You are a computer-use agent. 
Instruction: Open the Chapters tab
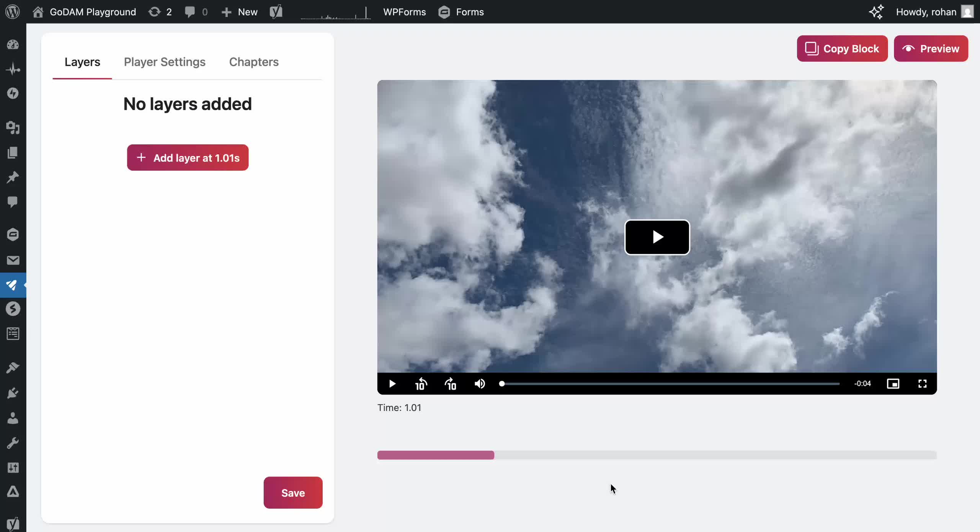click(x=253, y=62)
